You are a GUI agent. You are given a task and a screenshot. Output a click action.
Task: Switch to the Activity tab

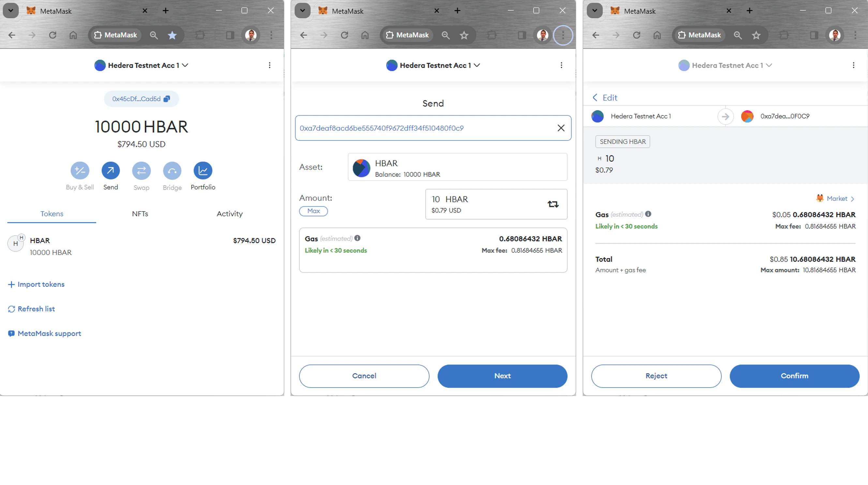230,213
